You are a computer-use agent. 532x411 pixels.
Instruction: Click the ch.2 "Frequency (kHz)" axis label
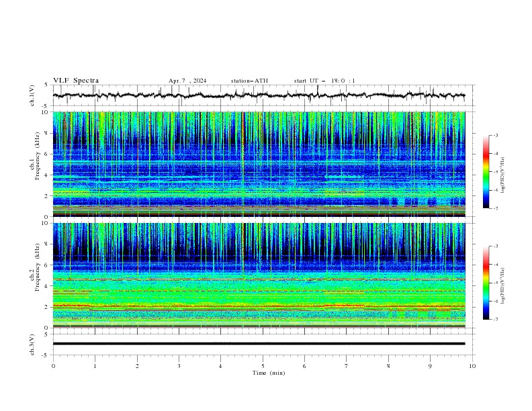pos(38,267)
